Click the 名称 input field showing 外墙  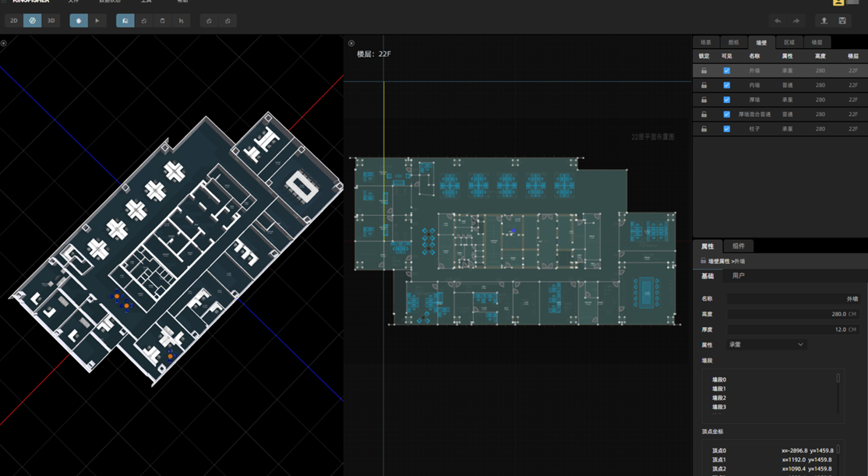point(793,298)
